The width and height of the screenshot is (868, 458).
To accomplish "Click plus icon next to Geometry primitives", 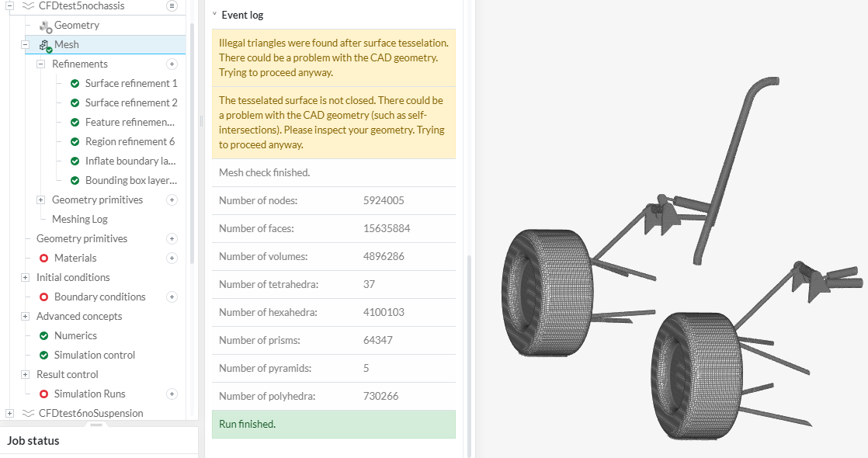I will coord(172,200).
